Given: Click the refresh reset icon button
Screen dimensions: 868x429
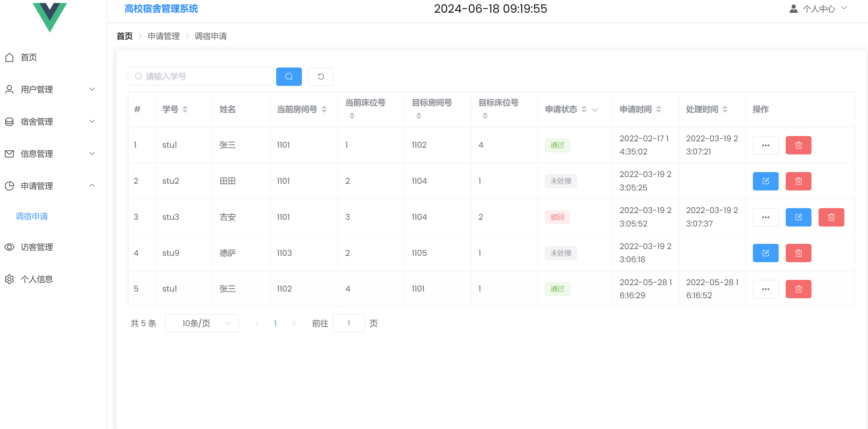Looking at the screenshot, I should [x=320, y=76].
